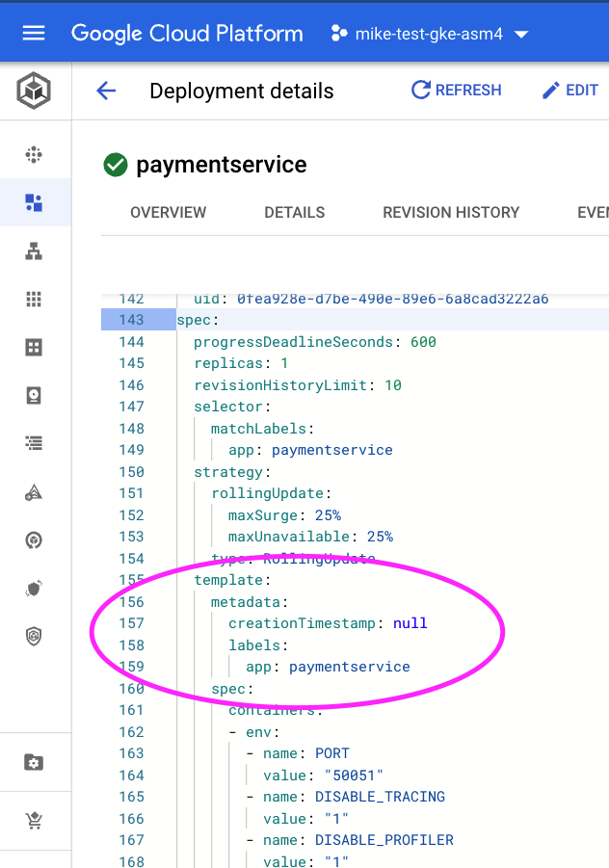Click the green checkmark status icon

pyautogui.click(x=116, y=165)
